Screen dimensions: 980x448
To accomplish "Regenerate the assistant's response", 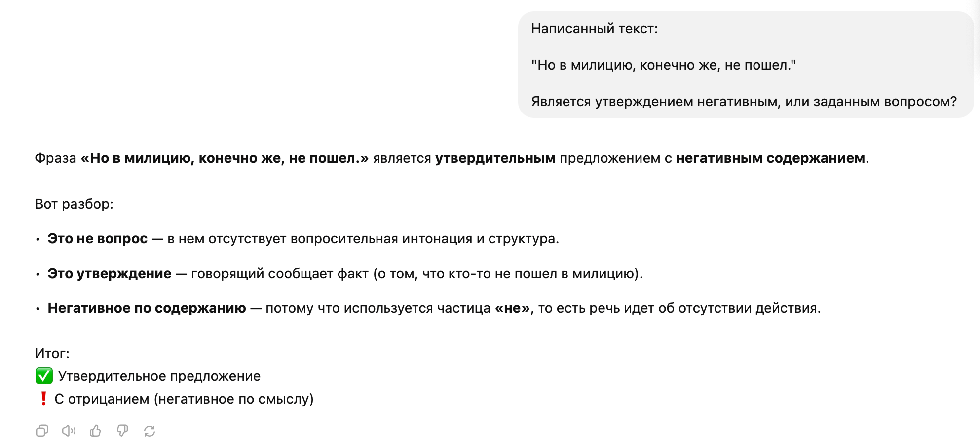I will pos(150,431).
